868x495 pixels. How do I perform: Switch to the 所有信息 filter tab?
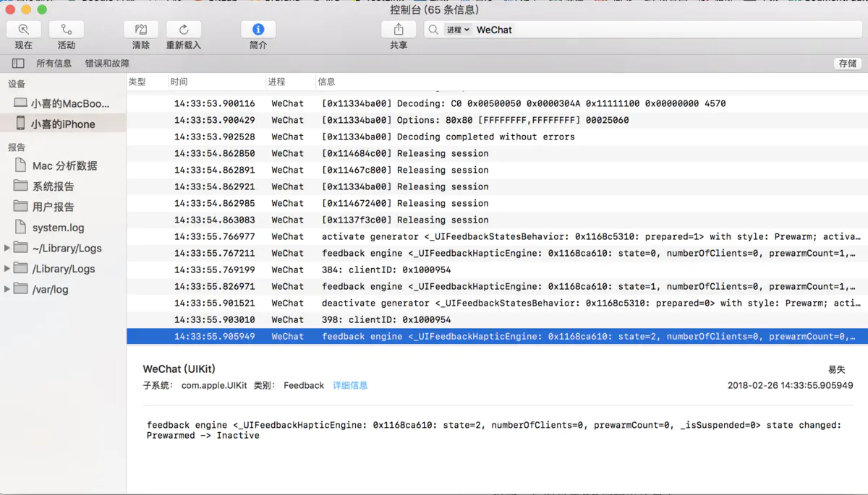(x=54, y=64)
